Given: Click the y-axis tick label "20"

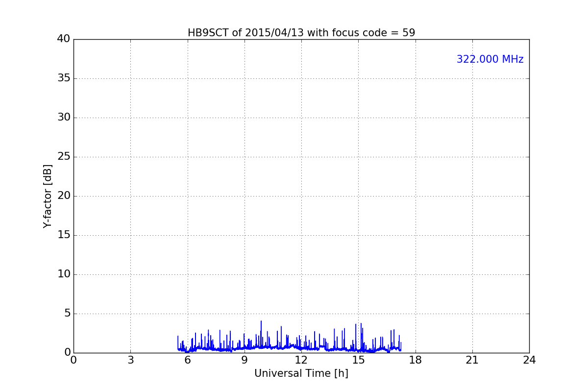Looking at the screenshot, I should click(x=64, y=196).
